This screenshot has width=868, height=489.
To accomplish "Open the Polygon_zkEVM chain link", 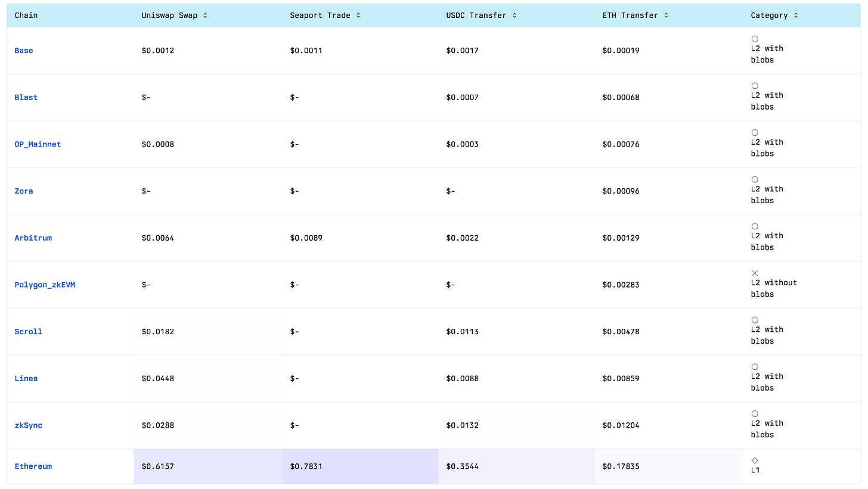I will (45, 285).
